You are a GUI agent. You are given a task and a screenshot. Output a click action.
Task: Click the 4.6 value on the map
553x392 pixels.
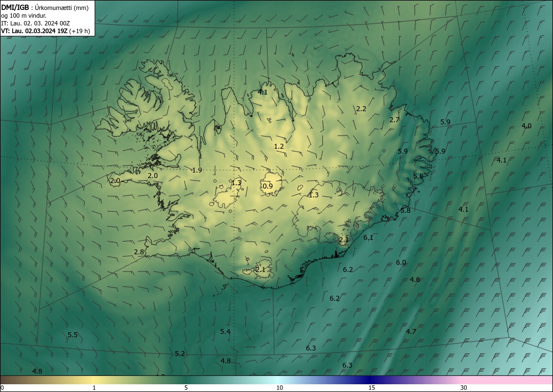pyautogui.click(x=415, y=280)
